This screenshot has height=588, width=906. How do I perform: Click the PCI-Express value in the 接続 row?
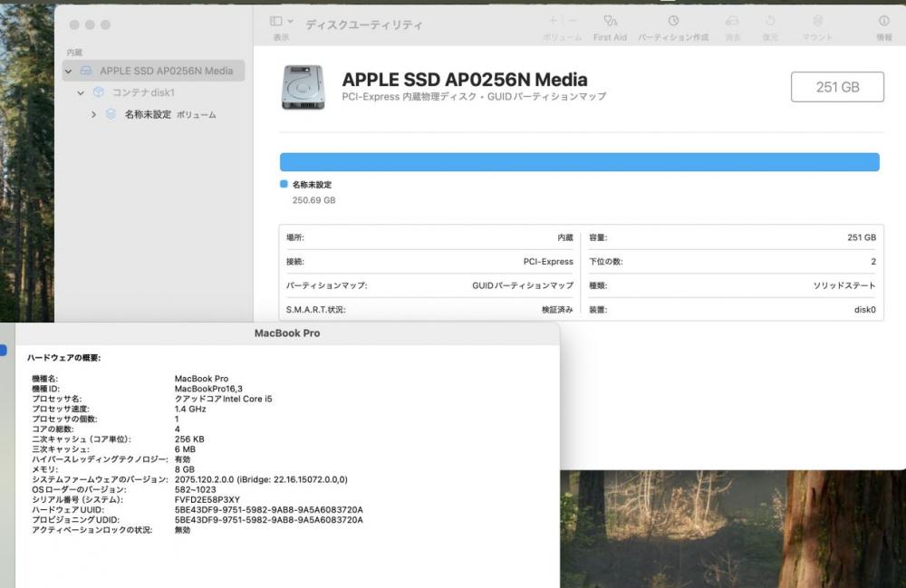click(548, 262)
